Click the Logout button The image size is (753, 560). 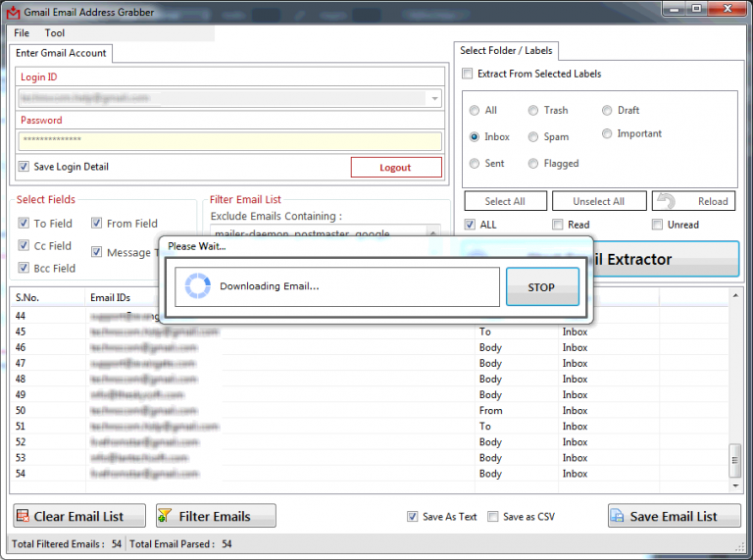pos(396,167)
